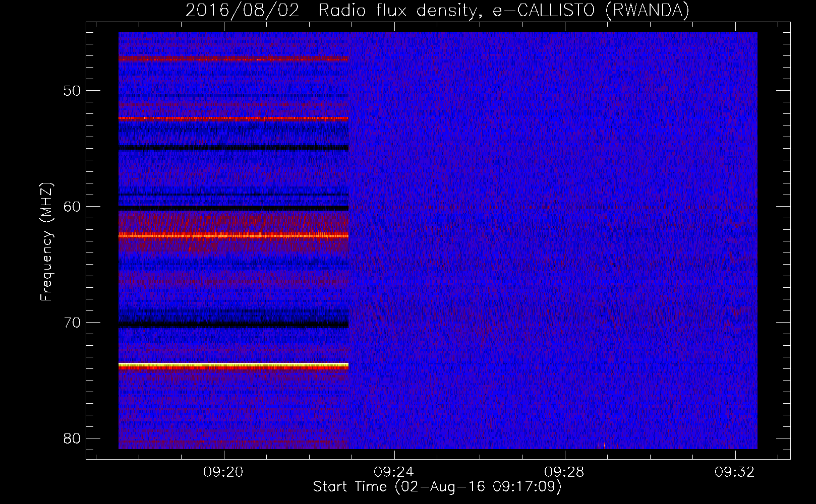
Task: Click the 09:28 time tick label
Action: (564, 472)
